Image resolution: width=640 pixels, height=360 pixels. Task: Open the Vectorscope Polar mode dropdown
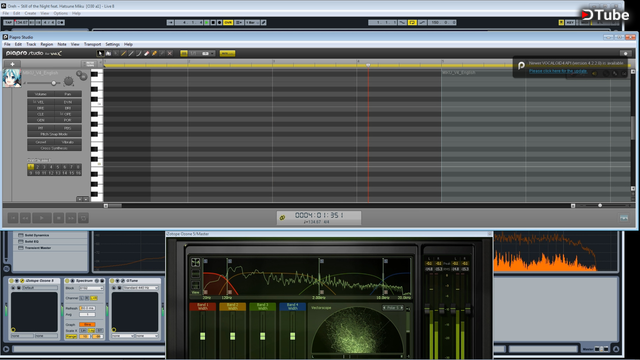pos(393,308)
